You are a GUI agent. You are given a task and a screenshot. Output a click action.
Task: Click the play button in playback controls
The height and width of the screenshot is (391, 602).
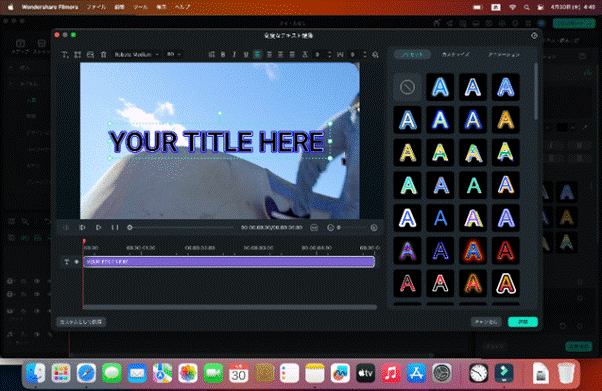click(99, 227)
